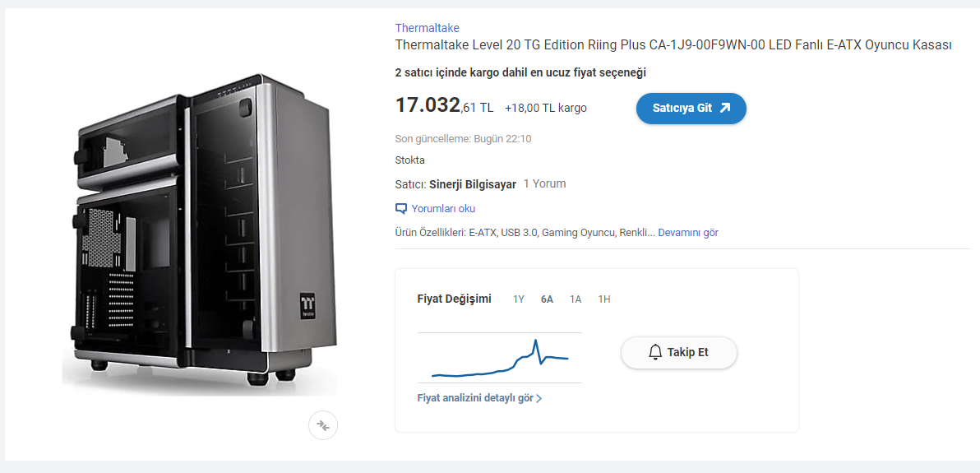
Task: Click the +18,00 TL kargo text
Action: 546,109
